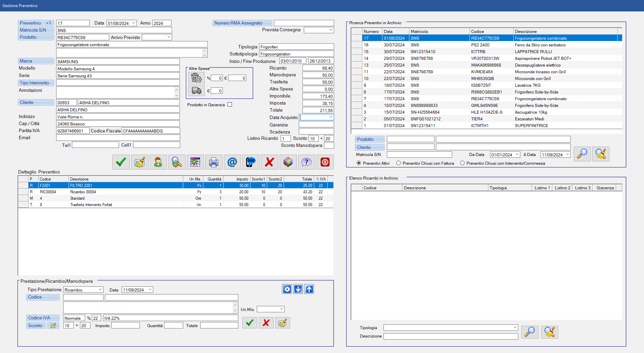Click the Giacenza column header

click(605, 188)
